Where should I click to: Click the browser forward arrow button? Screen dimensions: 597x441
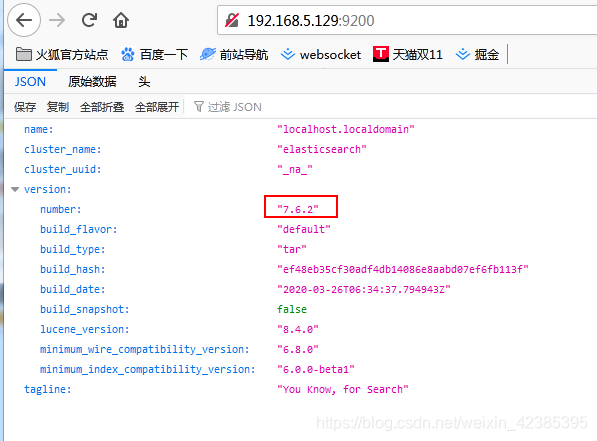[57, 20]
